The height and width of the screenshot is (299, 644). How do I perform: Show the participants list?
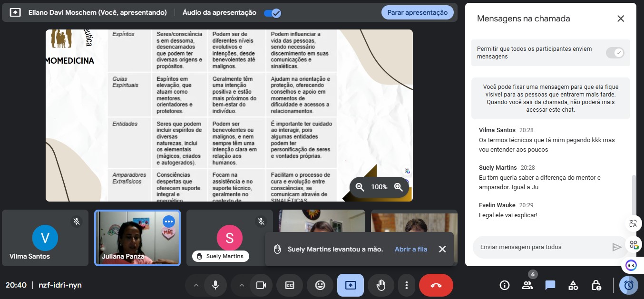527,285
